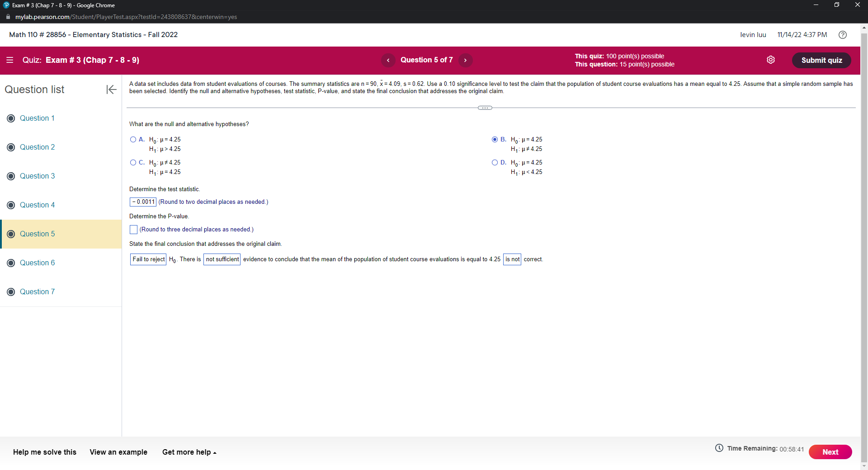The height and width of the screenshot is (470, 868).
Task: Select answer choice A radio button
Action: pos(133,139)
